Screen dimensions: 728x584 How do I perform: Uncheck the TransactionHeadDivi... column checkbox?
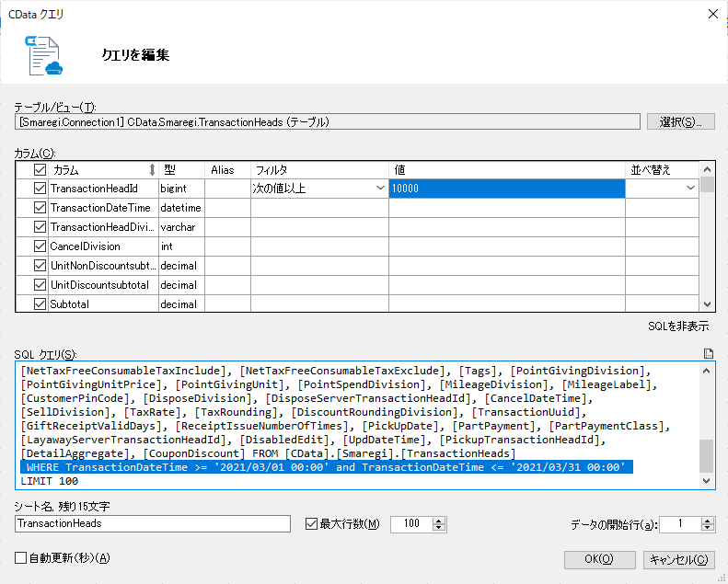click(x=40, y=227)
